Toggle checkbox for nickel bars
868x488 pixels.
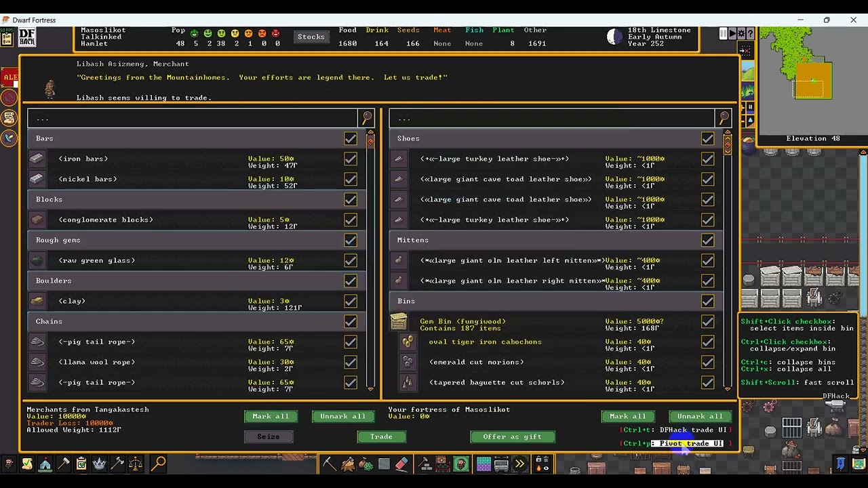pos(351,179)
